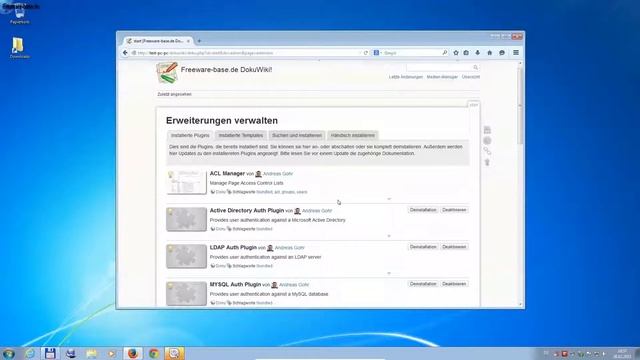The image size is (640, 360).
Task: Click the round second icon in the wiki sidebar
Action: click(487, 141)
